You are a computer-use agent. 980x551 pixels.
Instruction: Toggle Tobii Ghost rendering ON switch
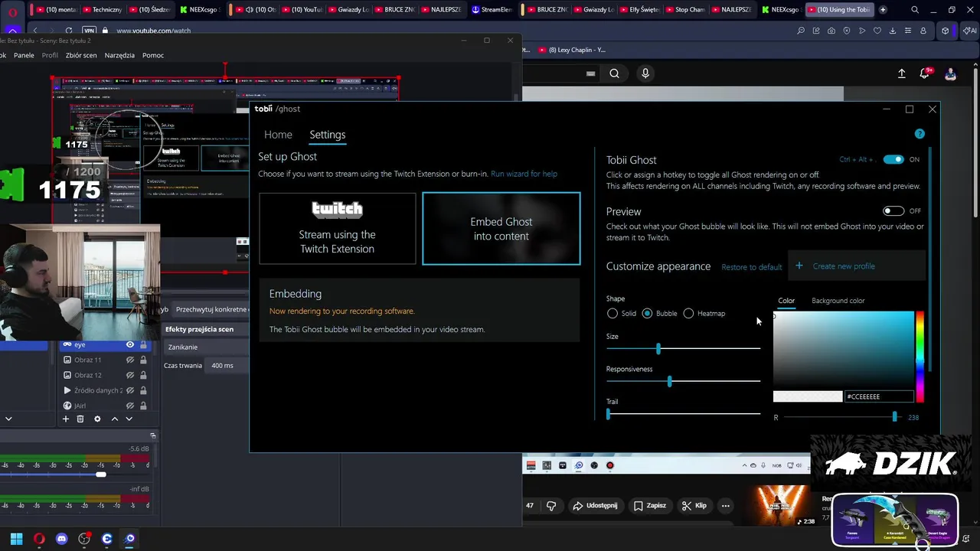click(893, 159)
